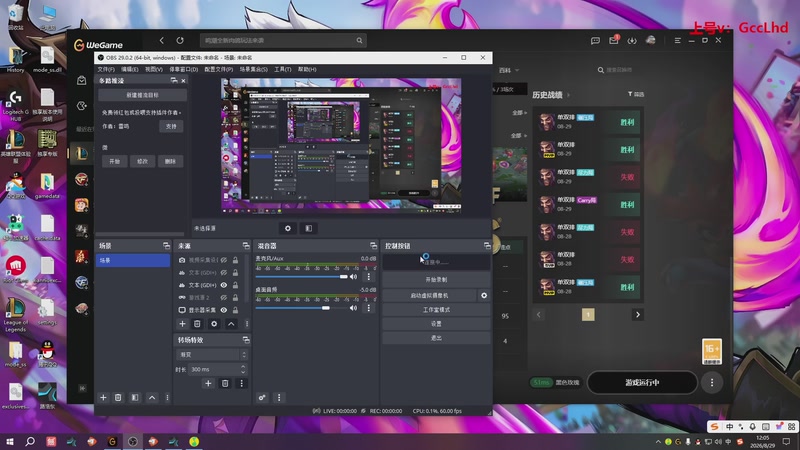Viewport: 800px width, 450px height.
Task: Remove transition with trash icon
Action: (x=225, y=383)
